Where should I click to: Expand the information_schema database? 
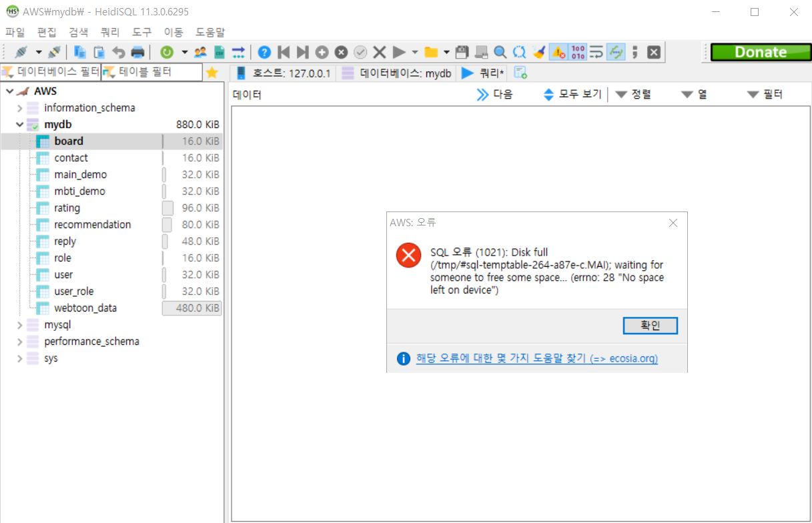point(20,108)
